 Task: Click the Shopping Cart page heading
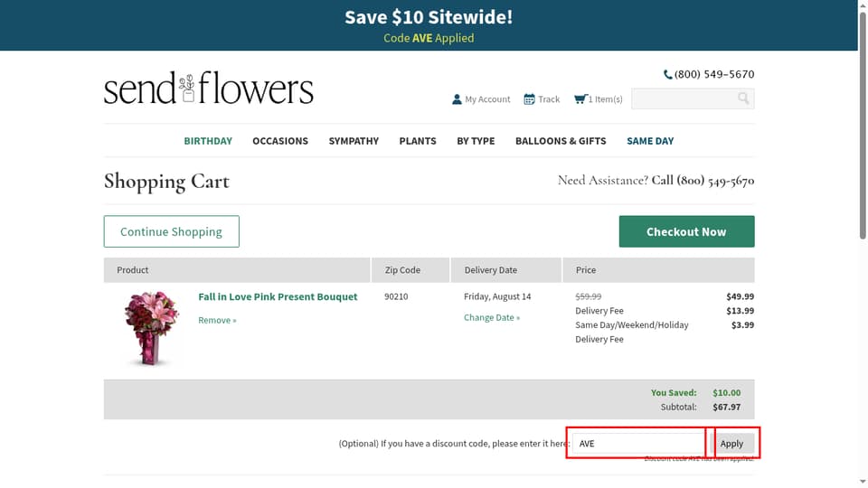(x=166, y=181)
